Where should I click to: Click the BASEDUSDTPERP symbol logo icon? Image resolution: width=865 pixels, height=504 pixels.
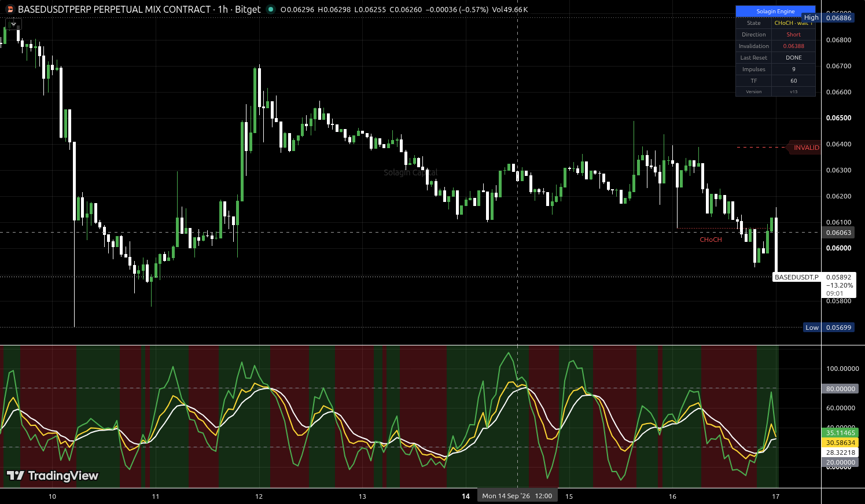pos(10,9)
